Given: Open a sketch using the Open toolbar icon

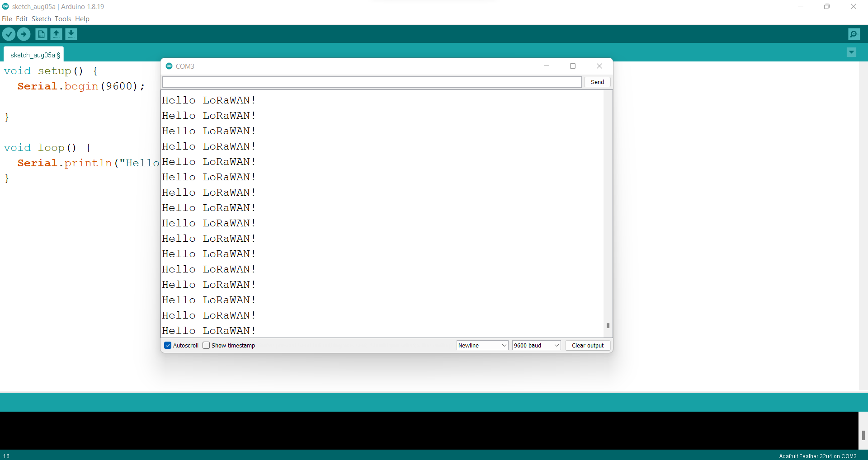Looking at the screenshot, I should point(56,34).
